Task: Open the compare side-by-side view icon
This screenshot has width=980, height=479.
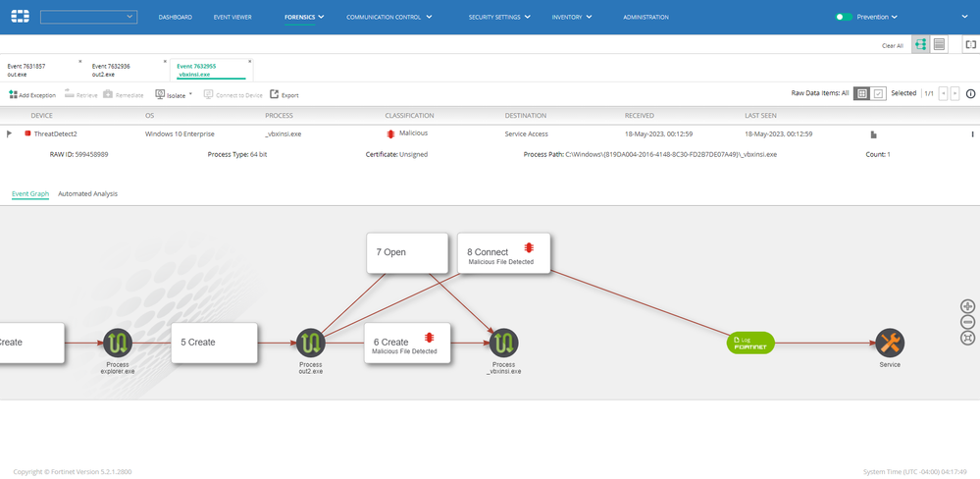Action: tap(970, 44)
